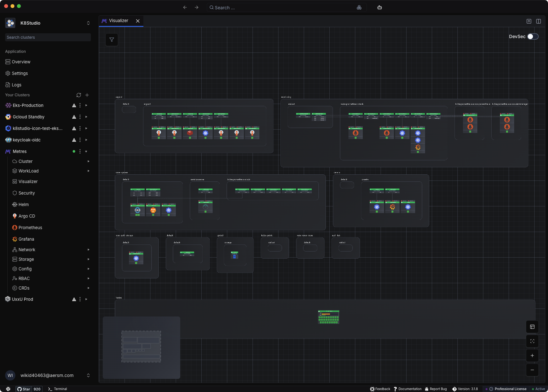Click the Active status indicator
Viewport: 548px width, 392px height.
[x=538, y=389]
